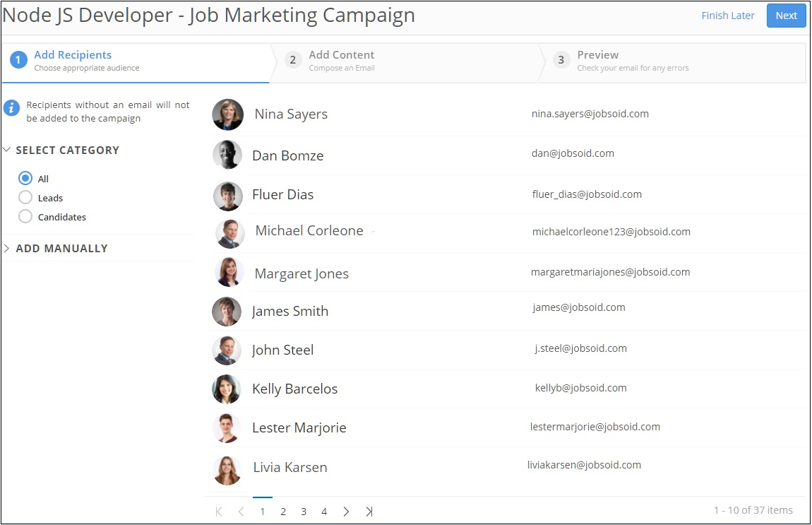Click Dan Bomze's avatar picture
The width and height of the screenshot is (812, 525).
(x=227, y=155)
